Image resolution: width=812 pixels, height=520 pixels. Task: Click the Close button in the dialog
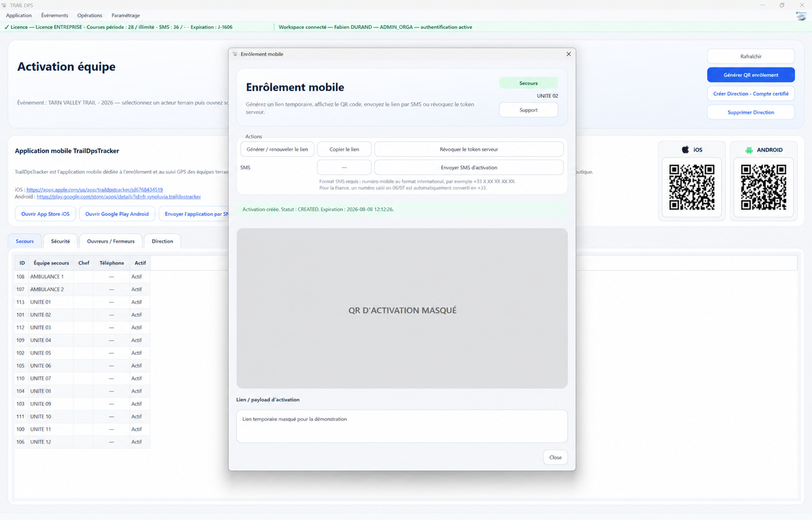coord(555,457)
